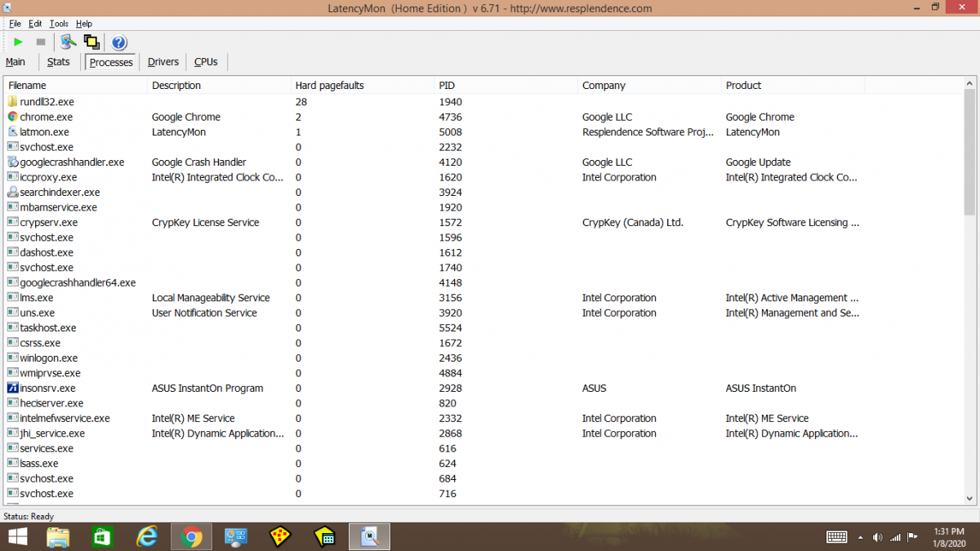The height and width of the screenshot is (551, 980).
Task: Sort by the Filename column header
Action: tap(77, 86)
